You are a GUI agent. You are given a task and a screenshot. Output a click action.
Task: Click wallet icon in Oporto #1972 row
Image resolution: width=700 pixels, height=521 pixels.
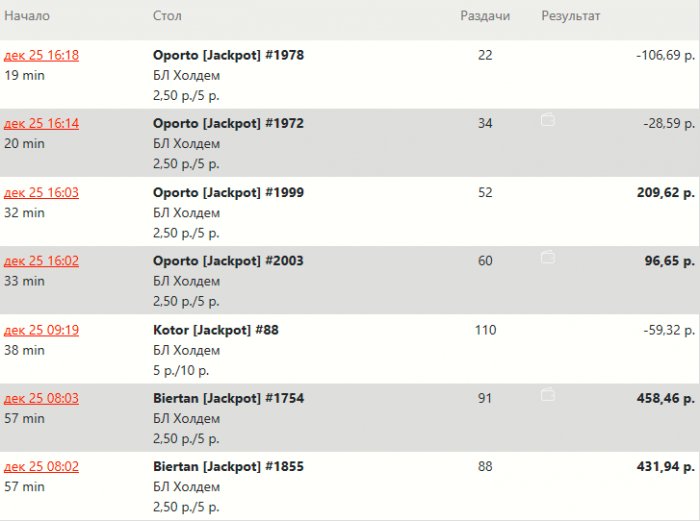click(548, 121)
